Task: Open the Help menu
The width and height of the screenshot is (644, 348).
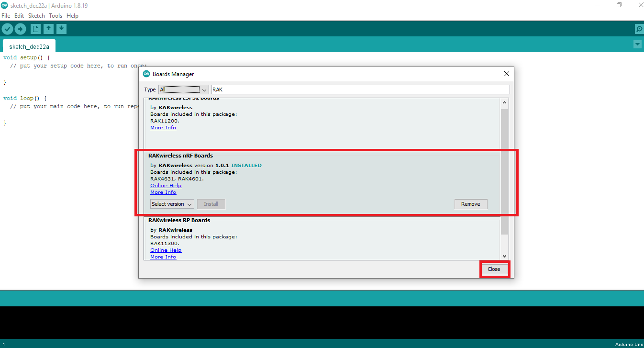Action: [72, 15]
